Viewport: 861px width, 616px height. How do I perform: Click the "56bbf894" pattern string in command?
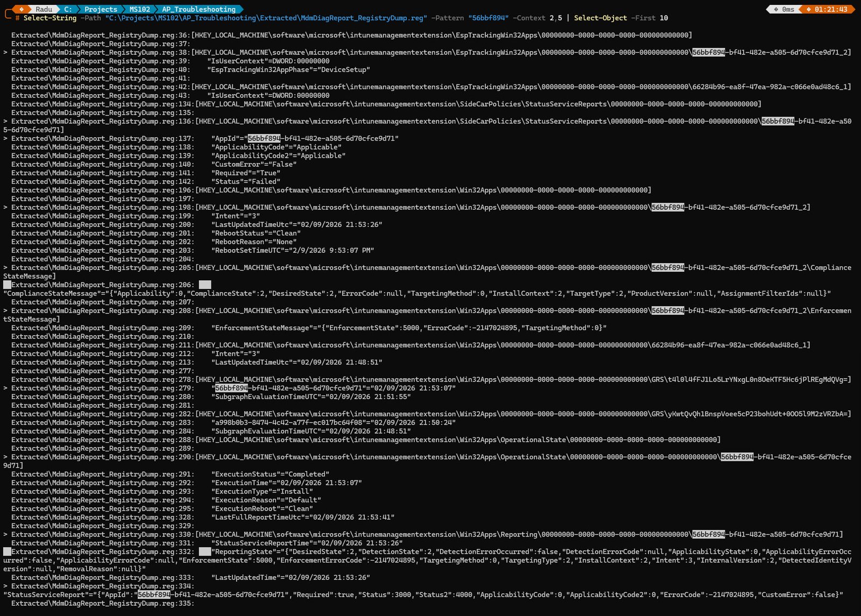[488, 18]
